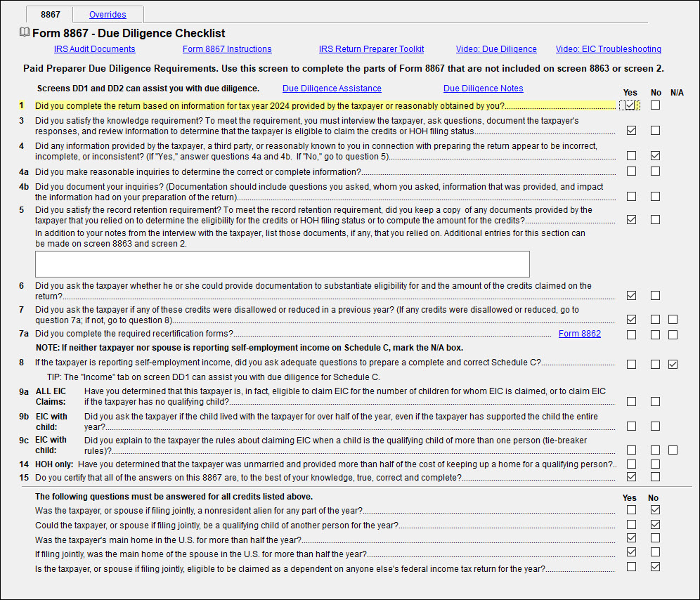The height and width of the screenshot is (600, 700).
Task: Check No for question 9b child residency
Action: [655, 426]
